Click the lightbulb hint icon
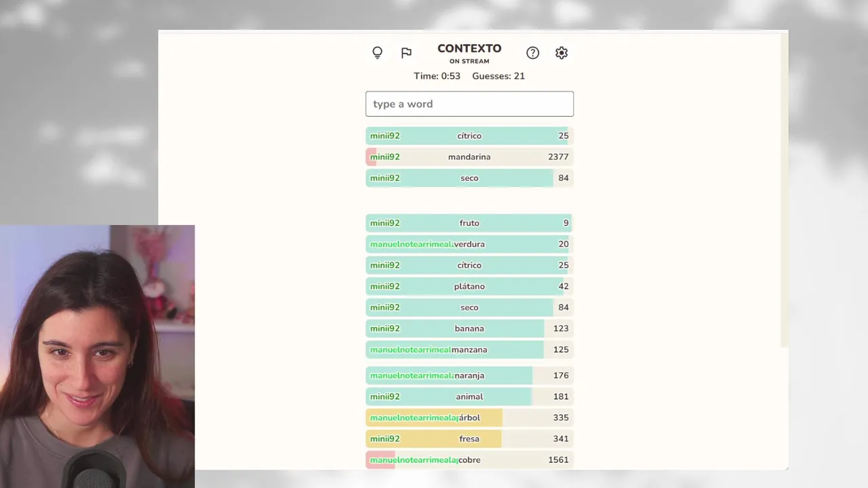Screen dimensions: 868x488 [378, 53]
